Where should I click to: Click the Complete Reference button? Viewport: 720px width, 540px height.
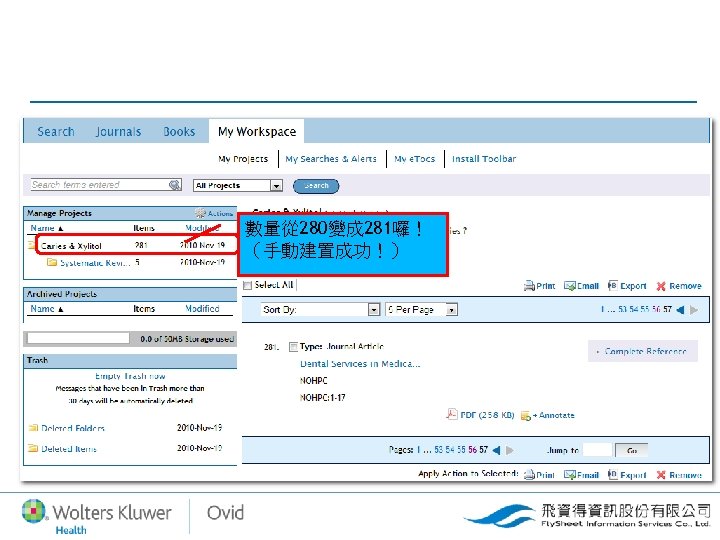[x=643, y=351]
